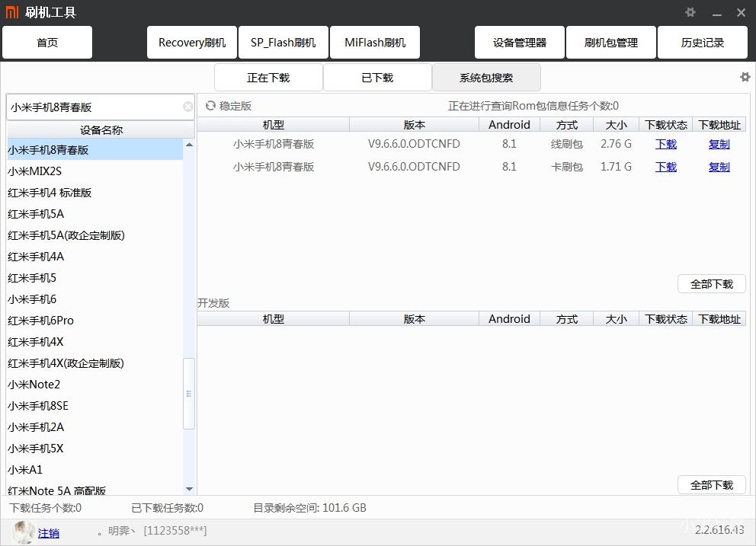Click developer table 机型 column header
The image size is (756, 546).
274,319
